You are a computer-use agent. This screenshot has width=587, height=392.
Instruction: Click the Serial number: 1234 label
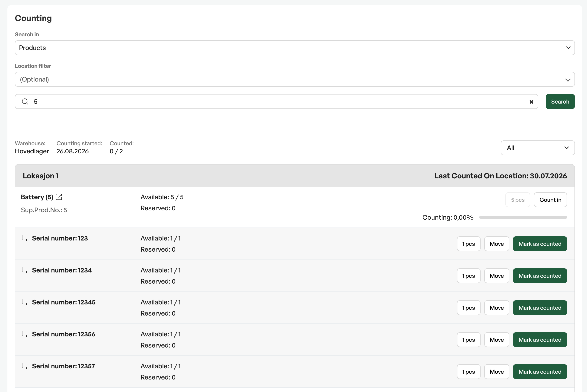click(62, 270)
